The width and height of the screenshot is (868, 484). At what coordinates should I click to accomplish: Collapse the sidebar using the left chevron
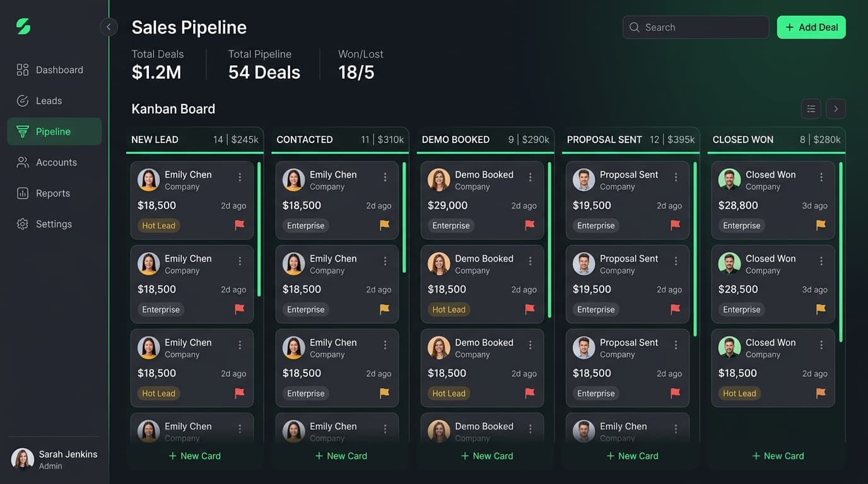(x=108, y=26)
